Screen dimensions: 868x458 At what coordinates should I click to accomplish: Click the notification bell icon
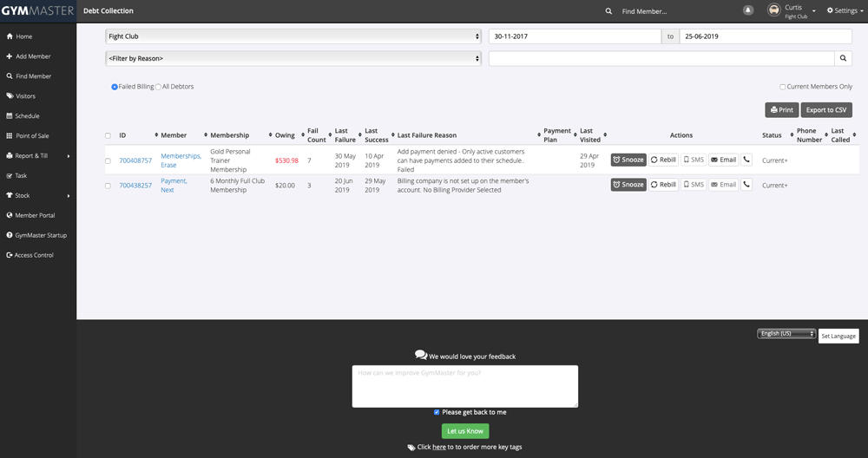point(748,10)
